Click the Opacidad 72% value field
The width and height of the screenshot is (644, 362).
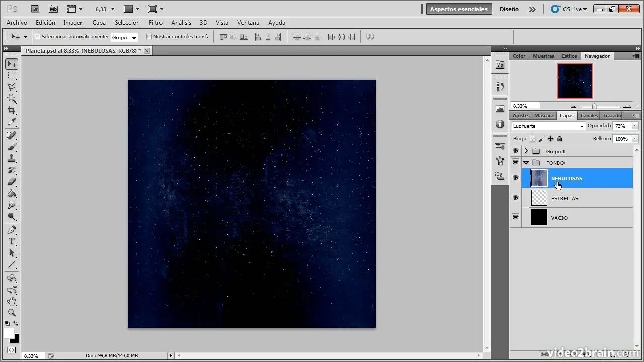click(621, 126)
